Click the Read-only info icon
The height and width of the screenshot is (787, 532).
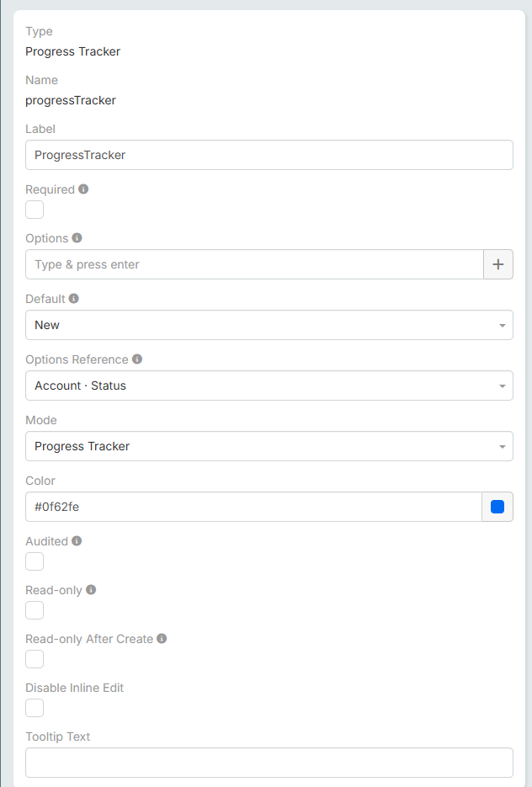tap(91, 590)
